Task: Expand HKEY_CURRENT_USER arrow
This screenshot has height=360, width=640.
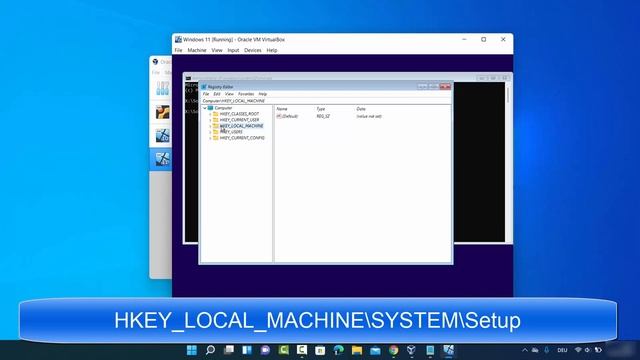Action: 210,120
